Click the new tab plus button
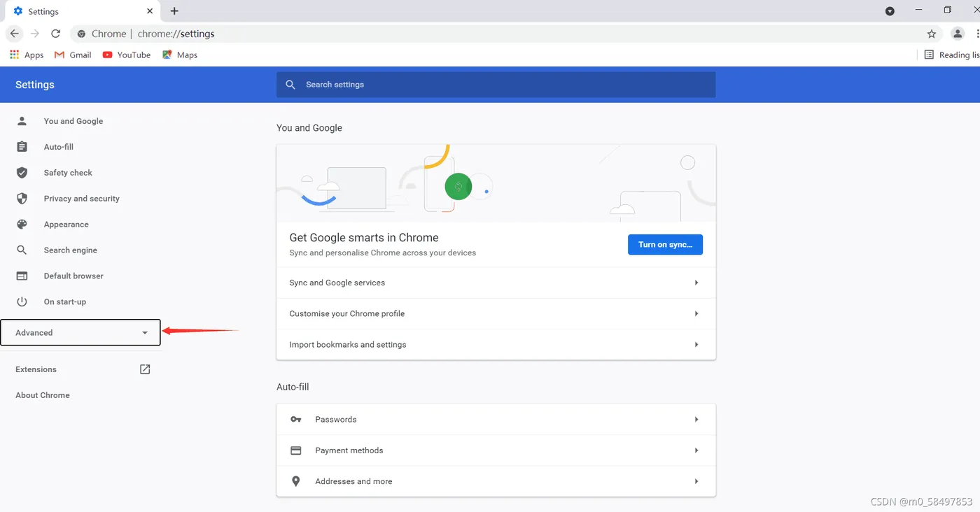Screen dimensions: 980x512 [174, 11]
